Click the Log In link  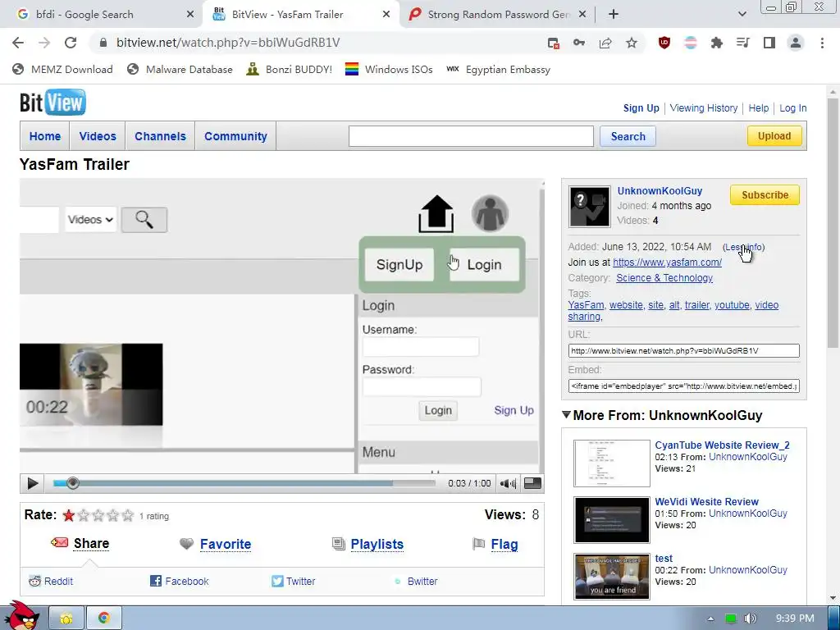tap(793, 108)
